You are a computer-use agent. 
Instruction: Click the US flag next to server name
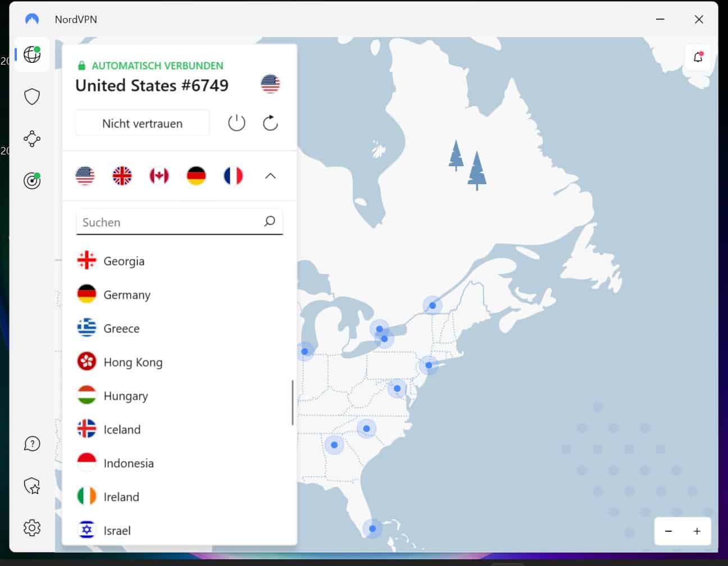coord(270,84)
